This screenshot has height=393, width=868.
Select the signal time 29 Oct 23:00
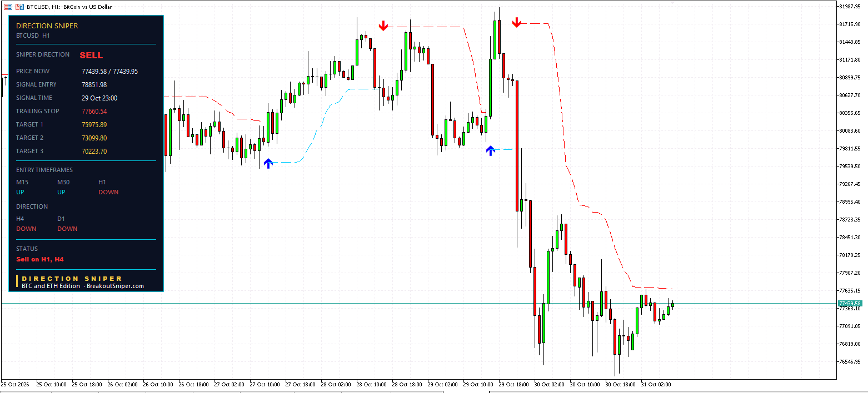(99, 98)
